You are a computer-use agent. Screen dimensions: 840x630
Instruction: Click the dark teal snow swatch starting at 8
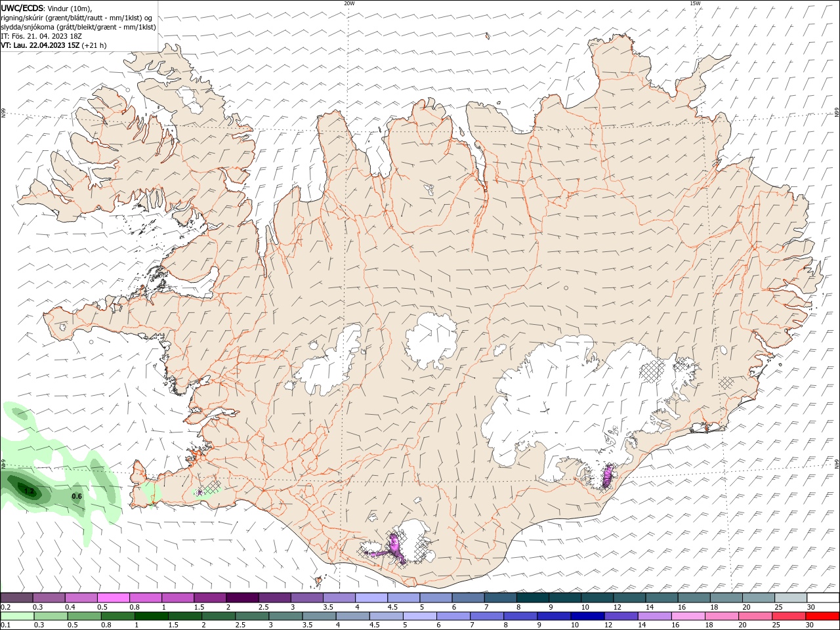(x=533, y=598)
